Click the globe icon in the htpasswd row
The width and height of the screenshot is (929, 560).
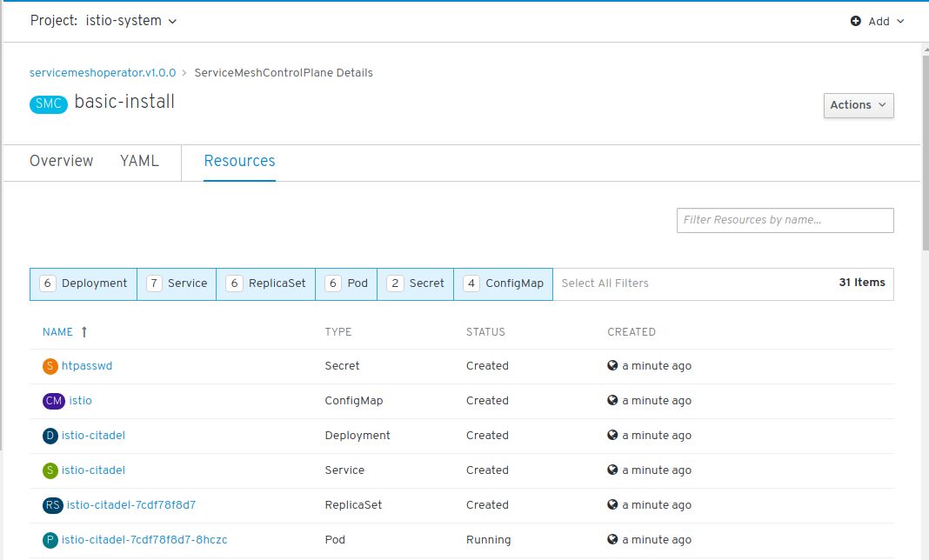click(x=612, y=365)
